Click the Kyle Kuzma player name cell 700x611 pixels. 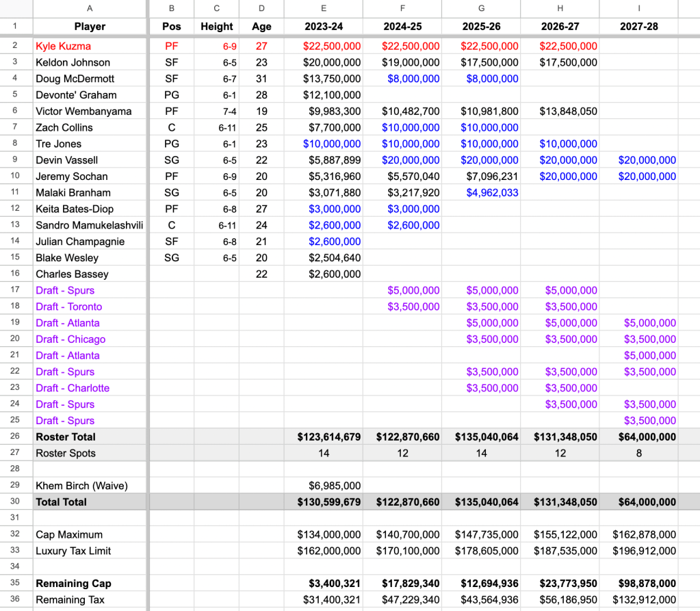click(x=64, y=46)
